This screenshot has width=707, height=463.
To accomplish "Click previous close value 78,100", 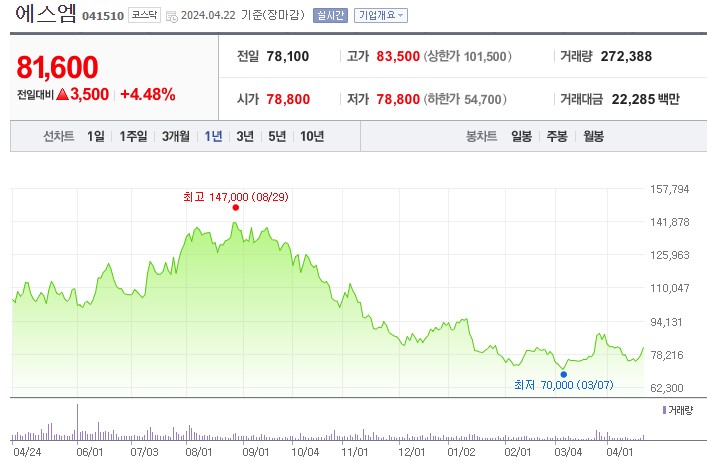I will pos(288,56).
